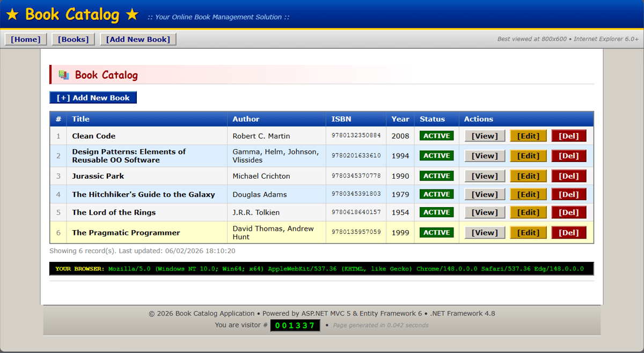
Task: Delete the Clean Code entry
Action: tap(569, 136)
